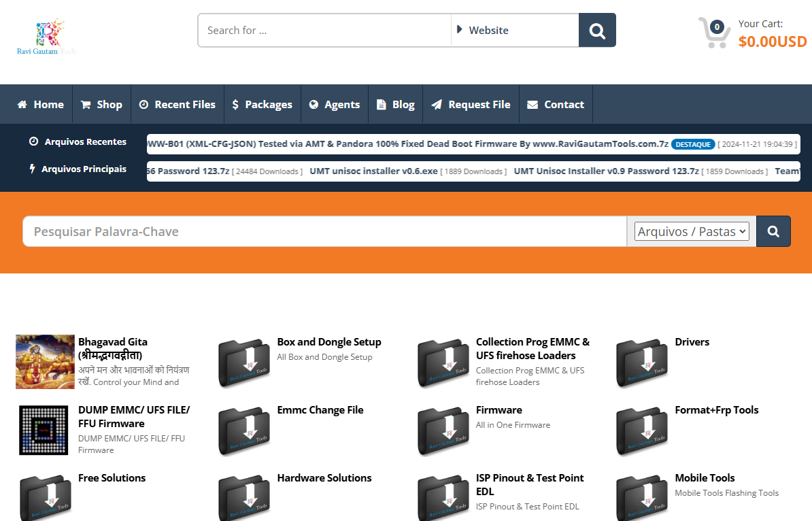
Task: Click the Ravi Gautam Tools logo
Action: [x=46, y=36]
